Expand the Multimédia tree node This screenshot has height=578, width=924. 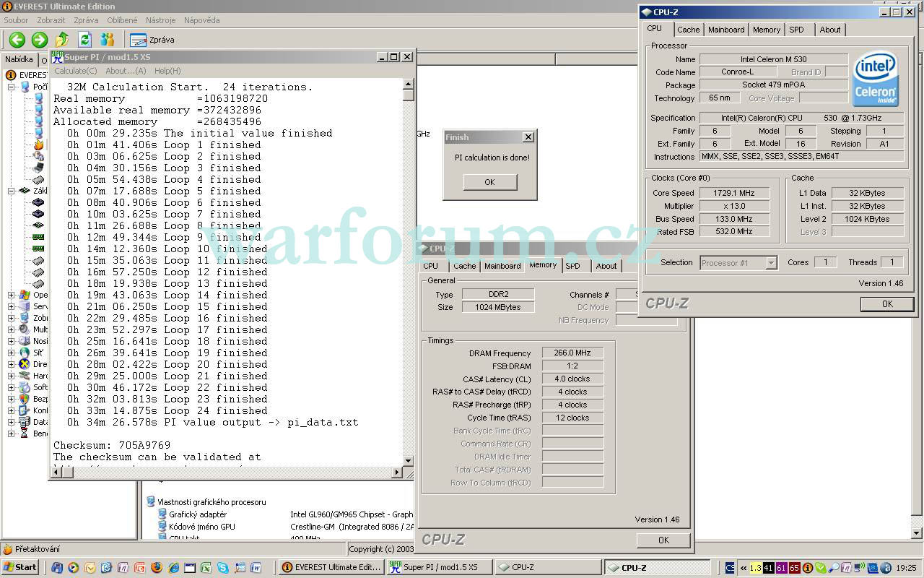tap(12, 329)
